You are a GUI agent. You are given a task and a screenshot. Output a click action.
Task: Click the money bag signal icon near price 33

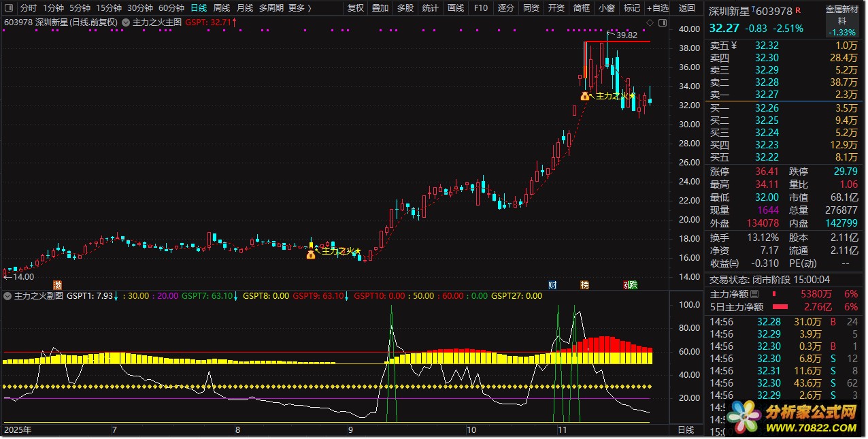click(x=584, y=96)
